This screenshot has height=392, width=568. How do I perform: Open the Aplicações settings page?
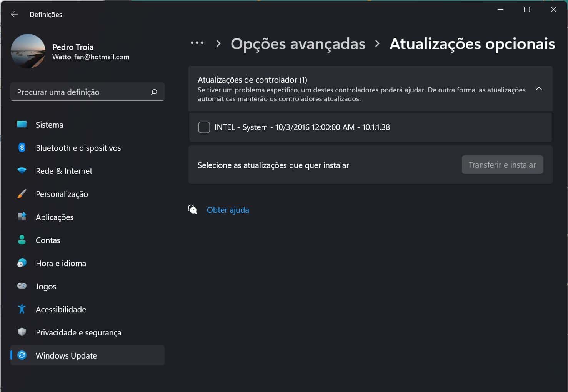(55, 217)
